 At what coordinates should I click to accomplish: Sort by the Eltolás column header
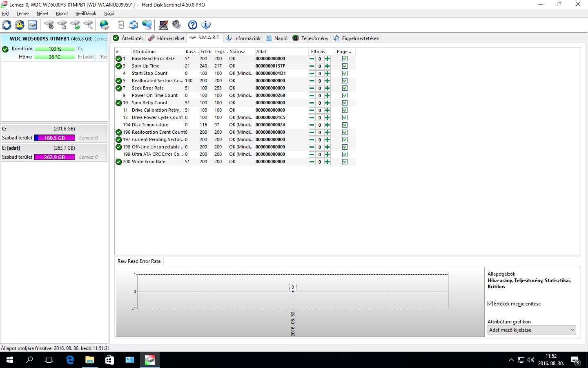coord(321,52)
